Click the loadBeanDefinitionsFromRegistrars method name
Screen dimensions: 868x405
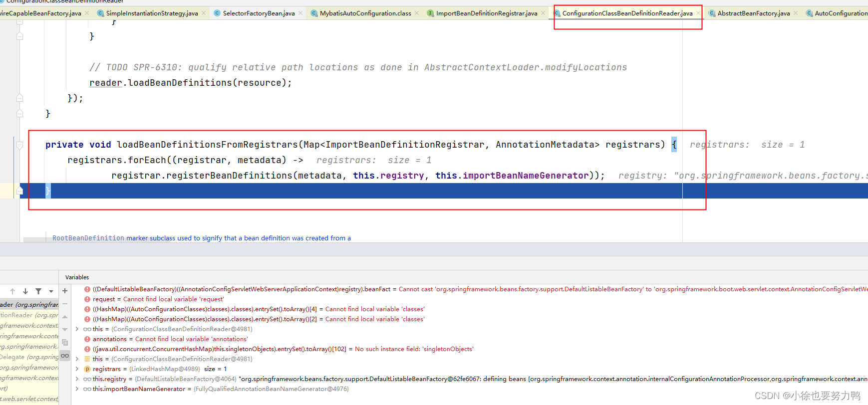[207, 145]
